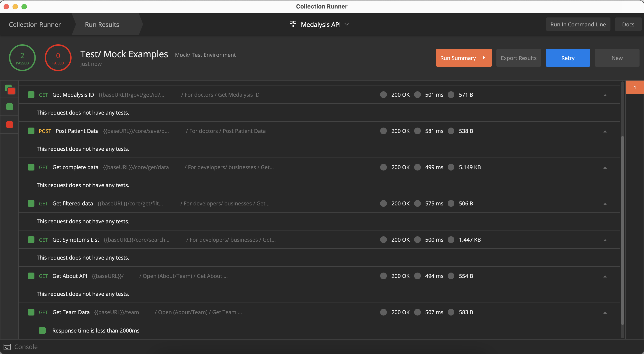
Task: Click the green test indicator for Response time test
Action: coord(42,331)
